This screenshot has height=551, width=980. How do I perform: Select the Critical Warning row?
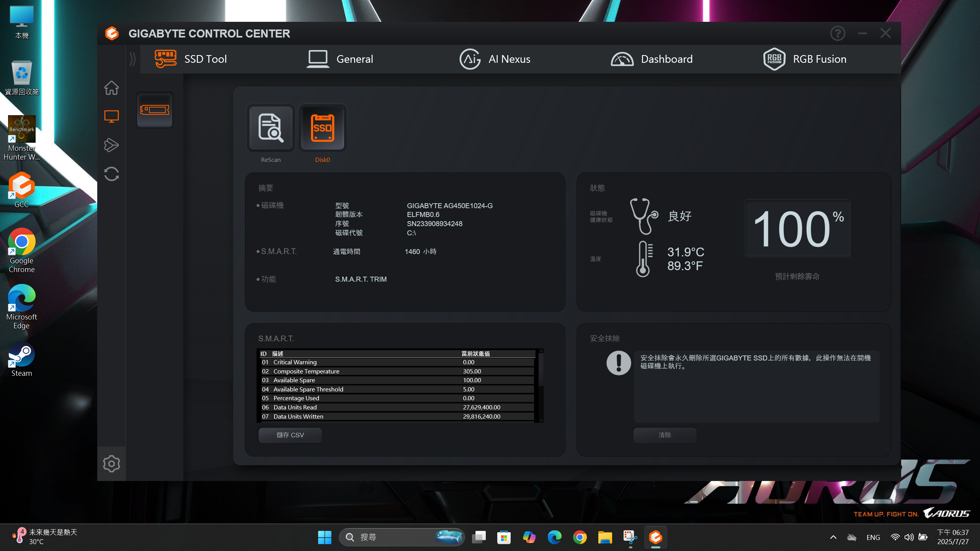(397, 362)
